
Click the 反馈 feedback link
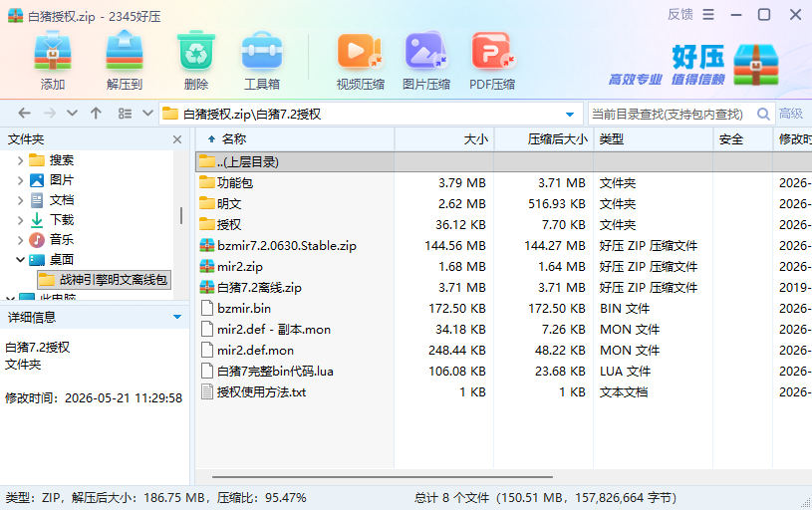coord(680,15)
